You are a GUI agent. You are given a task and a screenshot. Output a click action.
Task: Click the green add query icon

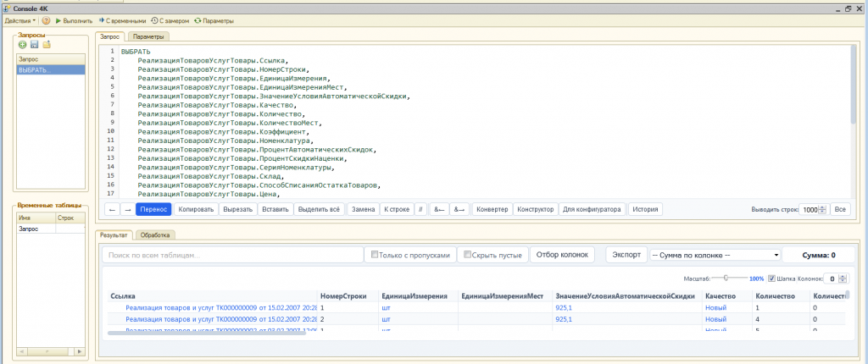click(22, 45)
